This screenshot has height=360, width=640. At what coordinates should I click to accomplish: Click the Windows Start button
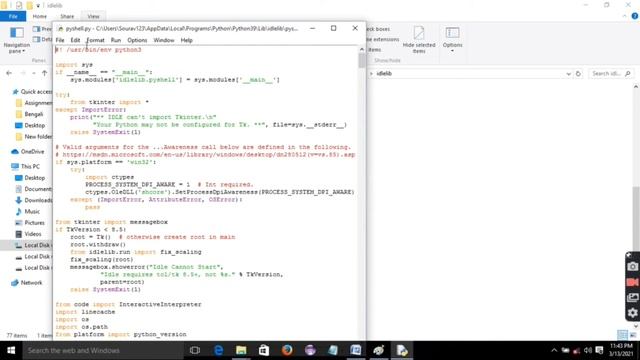11,350
